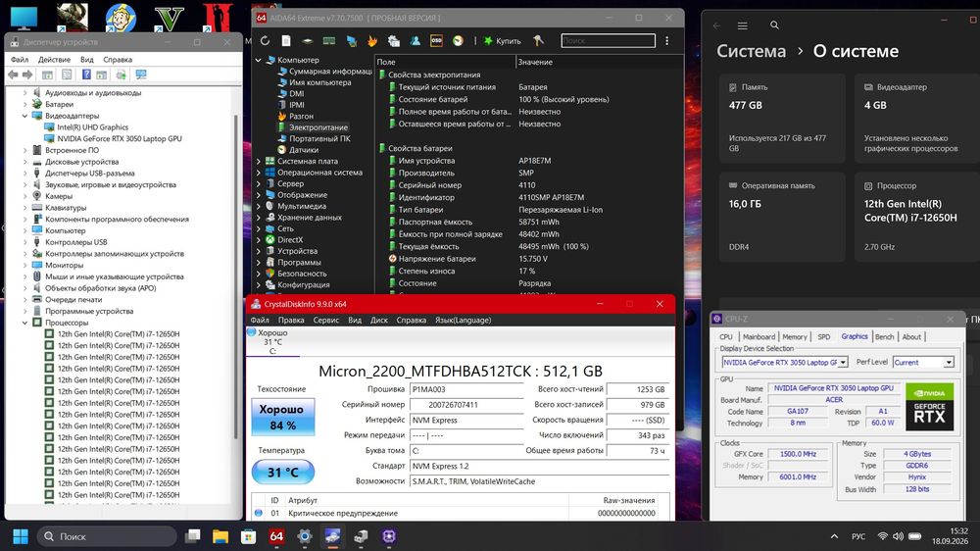Click the 31 °C temperature button in CrystalDiskInfo
Screen dimensions: 980x551
(282, 473)
